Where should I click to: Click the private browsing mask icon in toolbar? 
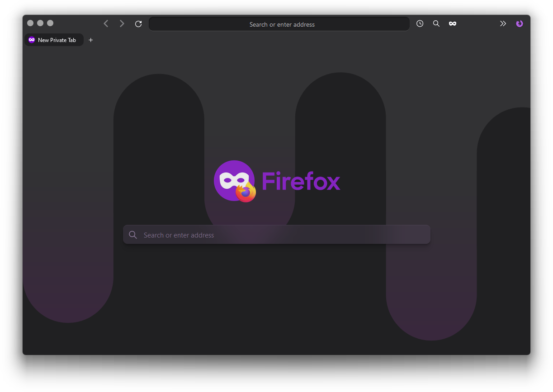click(452, 23)
